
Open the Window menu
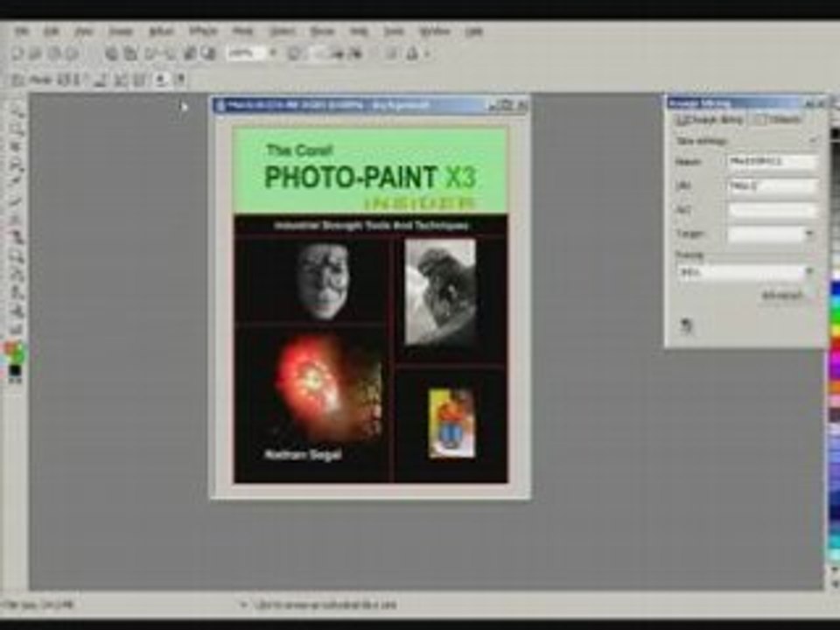click(x=434, y=31)
